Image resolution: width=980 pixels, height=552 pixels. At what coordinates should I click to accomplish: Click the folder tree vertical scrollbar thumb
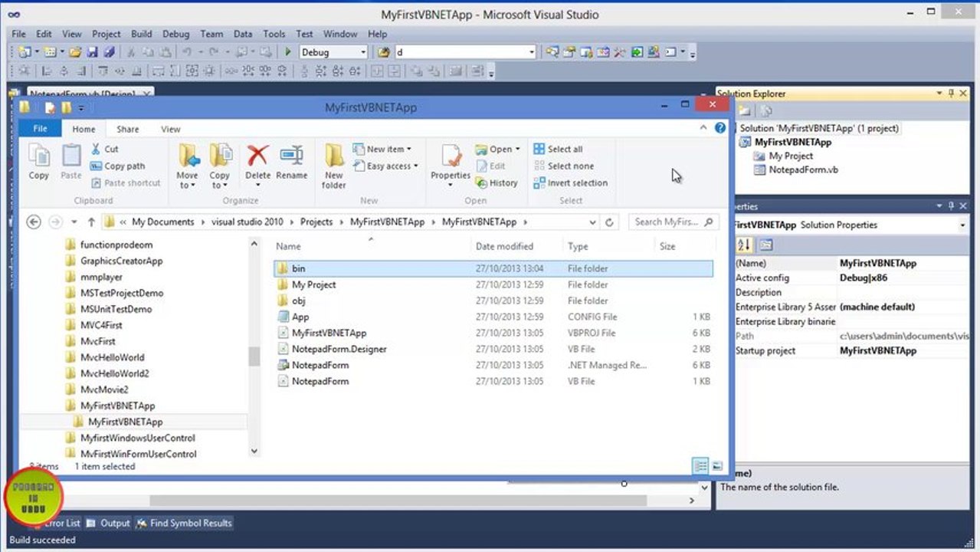coord(254,356)
